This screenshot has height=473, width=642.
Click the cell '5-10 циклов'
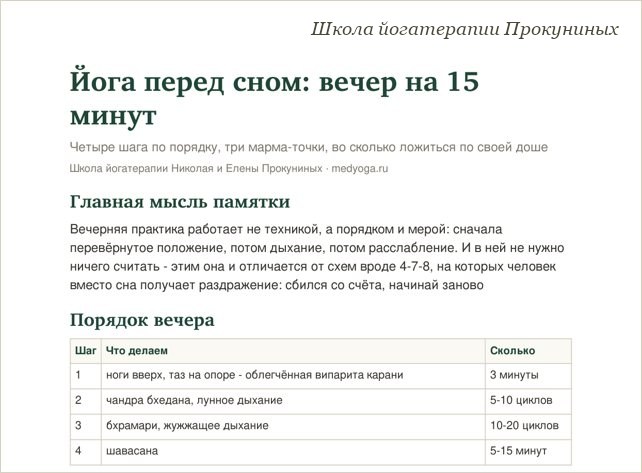pyautogui.click(x=528, y=401)
